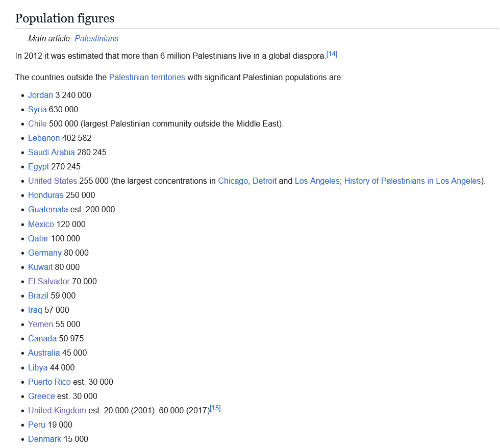Open the Saudi Arabia link
The width and height of the screenshot is (500, 448).
click(x=51, y=152)
